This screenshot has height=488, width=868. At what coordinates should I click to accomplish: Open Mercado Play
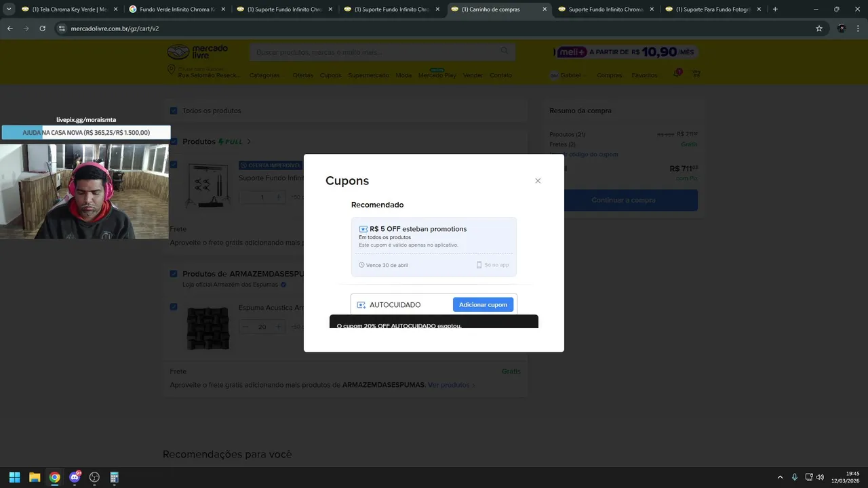pyautogui.click(x=437, y=75)
